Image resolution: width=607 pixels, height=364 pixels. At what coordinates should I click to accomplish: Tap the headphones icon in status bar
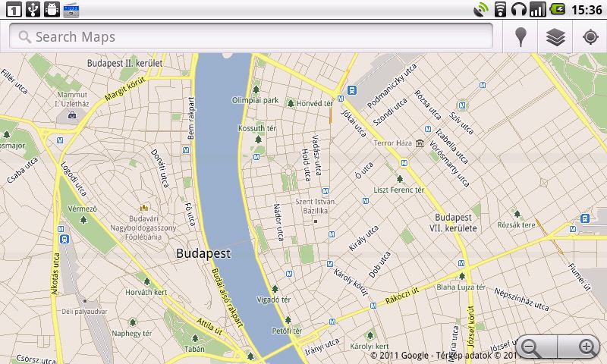coord(519,9)
